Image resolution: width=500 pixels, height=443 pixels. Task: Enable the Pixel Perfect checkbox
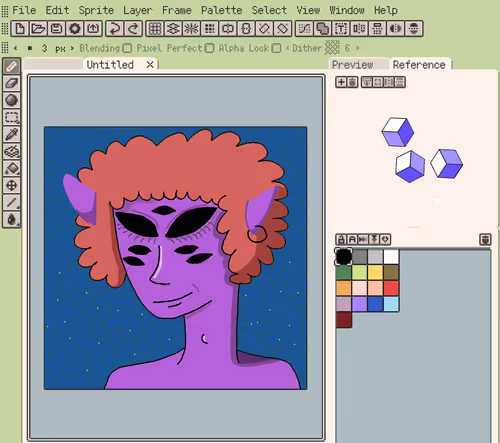(x=209, y=48)
